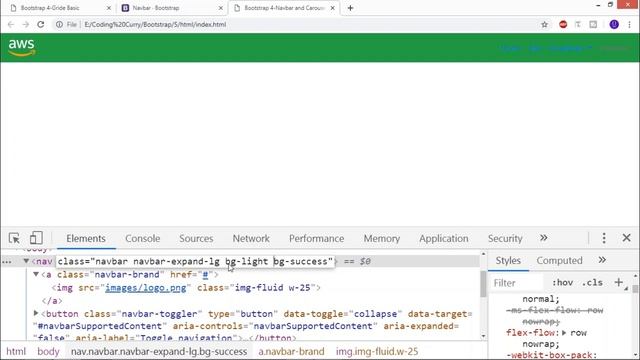Screen dimensions: 640x360
Task: Expand the flex-flow property triangle
Action: pos(564,333)
